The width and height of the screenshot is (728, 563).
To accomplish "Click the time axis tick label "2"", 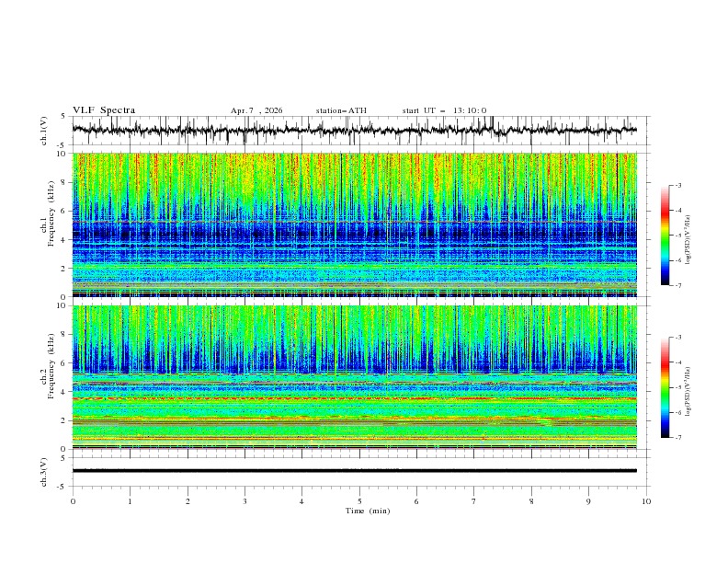I will (x=188, y=501).
